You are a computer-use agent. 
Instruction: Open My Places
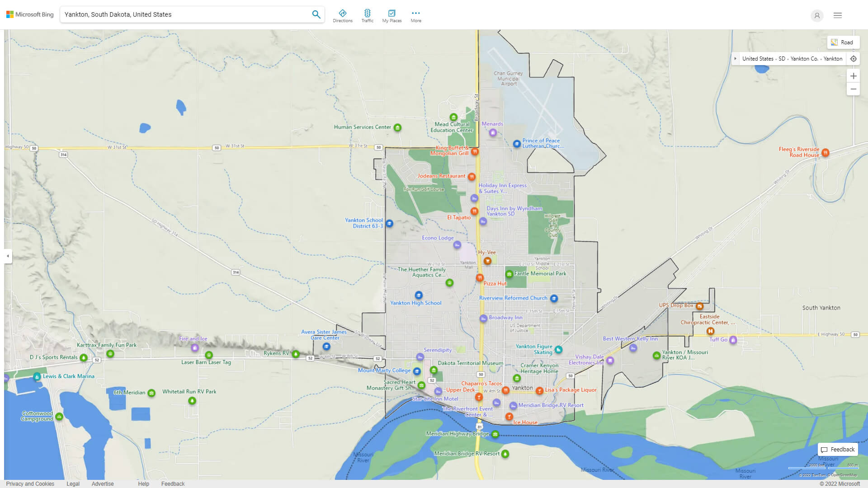(x=392, y=16)
